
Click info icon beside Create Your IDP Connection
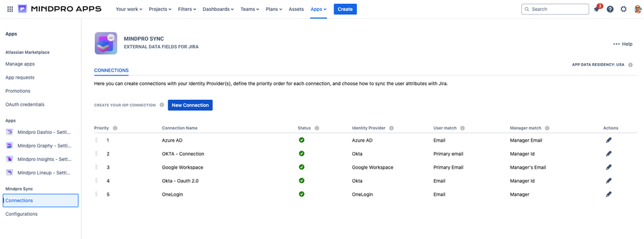[x=162, y=105]
